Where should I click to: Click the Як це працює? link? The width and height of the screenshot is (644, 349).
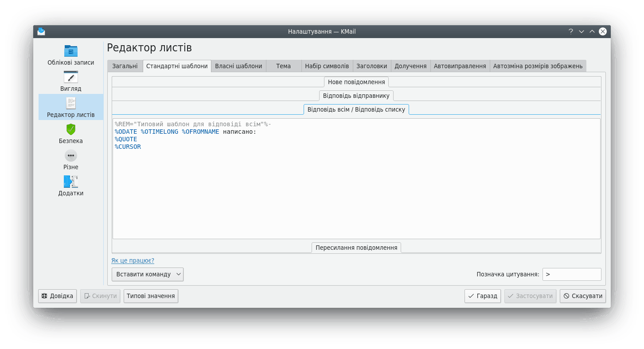[133, 260]
